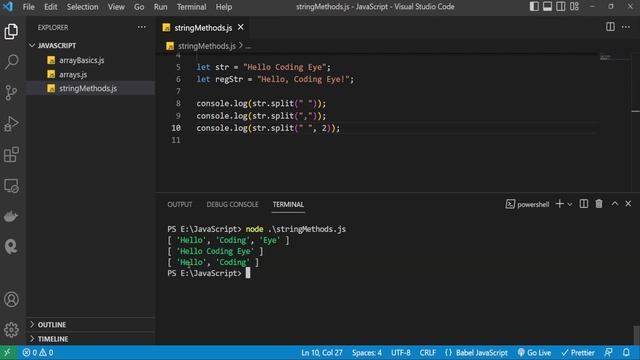Open errors and warnings count in status bar
The image size is (640, 360).
pyautogui.click(x=38, y=353)
